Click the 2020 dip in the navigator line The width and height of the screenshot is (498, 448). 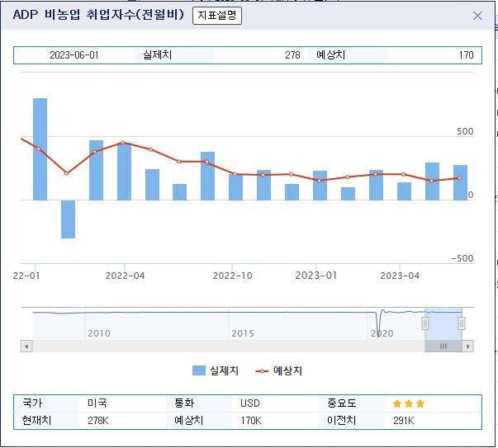(378, 327)
